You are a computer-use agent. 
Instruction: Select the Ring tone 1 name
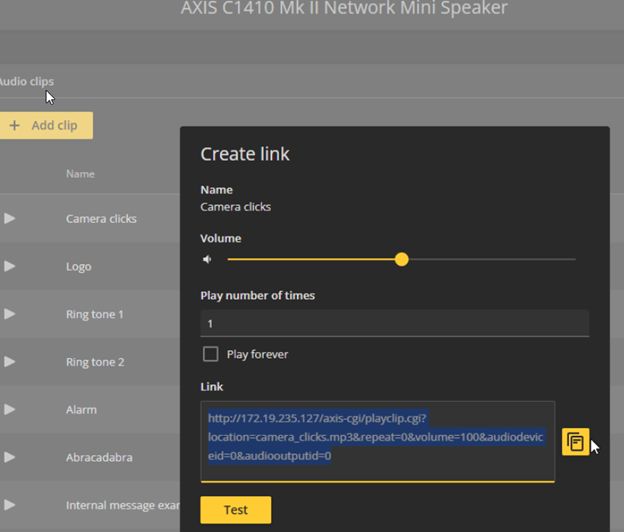coord(95,314)
